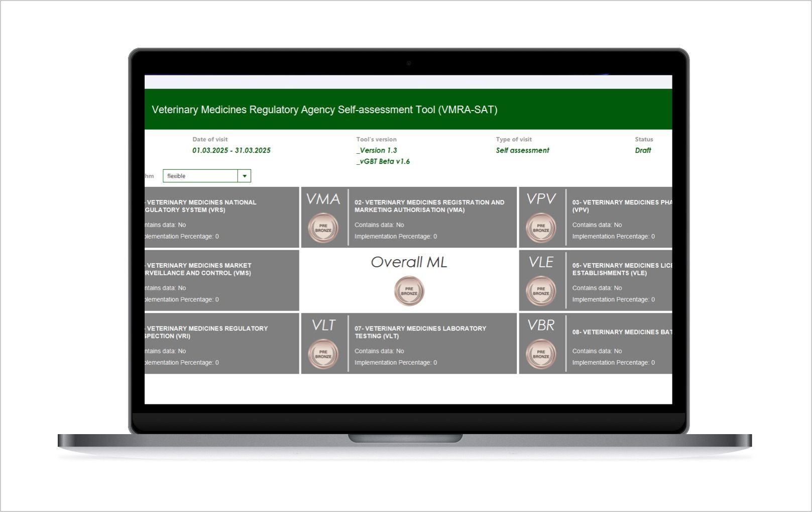This screenshot has width=812, height=512.
Task: Click the Draft status value
Action: point(643,150)
